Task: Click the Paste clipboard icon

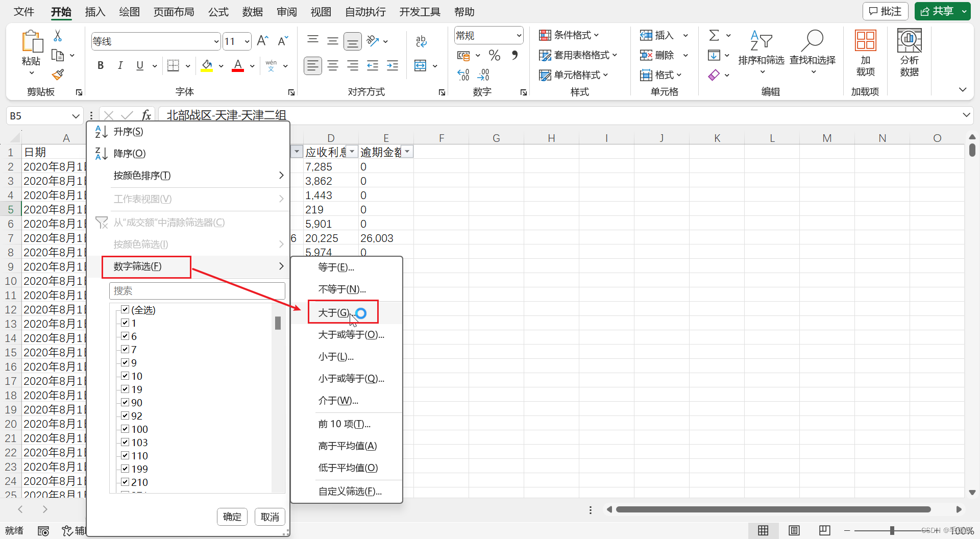Action: (x=32, y=41)
